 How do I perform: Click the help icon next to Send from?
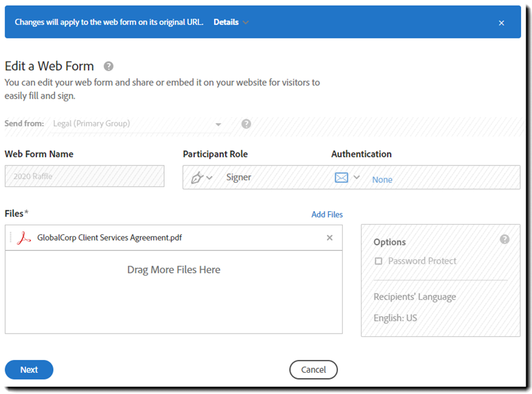(246, 124)
